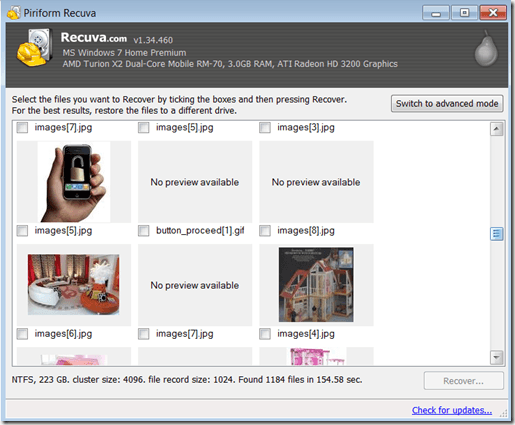515x425 pixels.
Task: Maximize the Piriform Recuva window
Action: [464, 13]
